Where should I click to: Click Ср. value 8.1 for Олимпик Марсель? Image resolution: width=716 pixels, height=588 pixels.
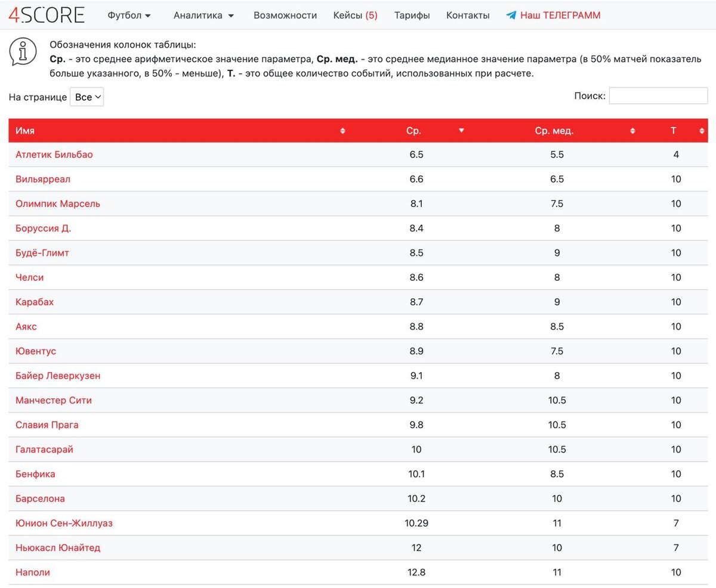point(416,203)
